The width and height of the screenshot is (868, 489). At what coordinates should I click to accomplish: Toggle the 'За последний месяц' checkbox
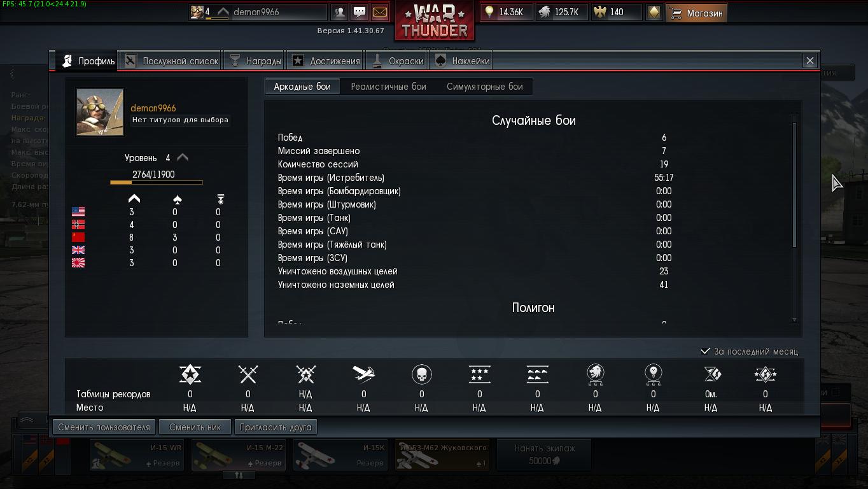pos(705,351)
